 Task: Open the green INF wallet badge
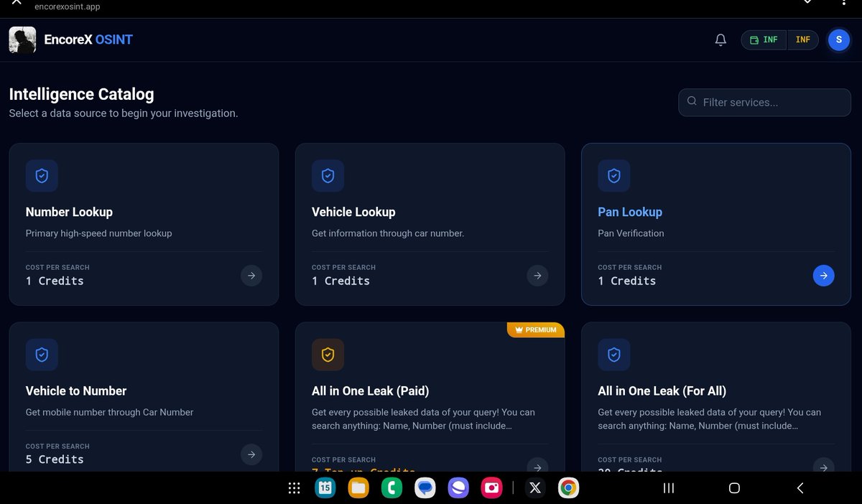764,40
